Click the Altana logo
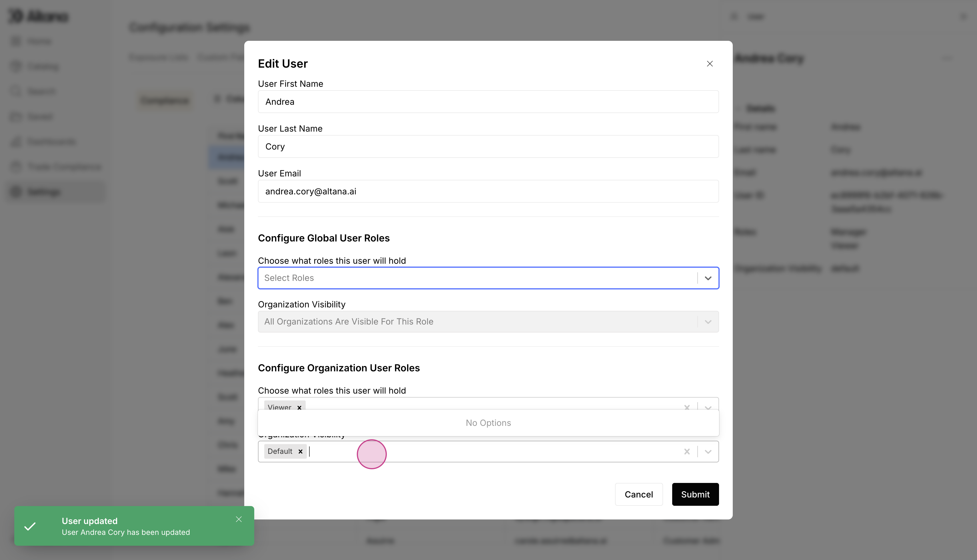Viewport: 977px width, 560px height. click(39, 16)
